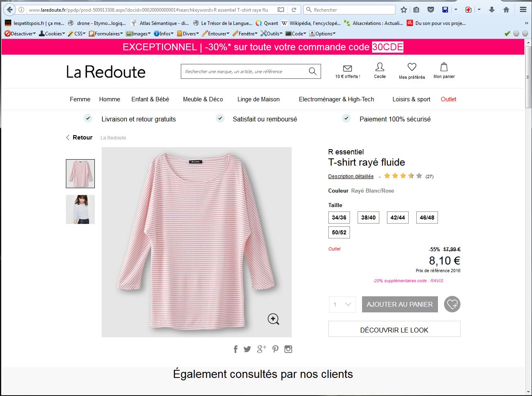Share the product on Pinterest

tap(275, 349)
